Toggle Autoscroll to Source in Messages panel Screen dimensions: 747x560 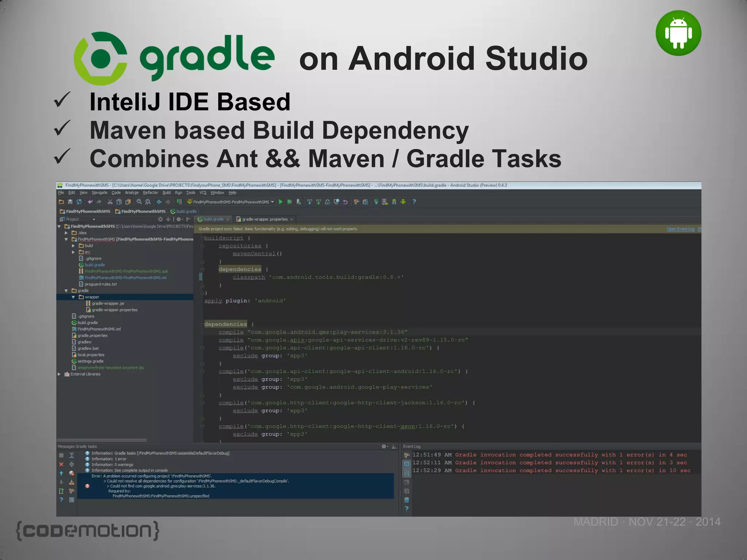[x=71, y=482]
